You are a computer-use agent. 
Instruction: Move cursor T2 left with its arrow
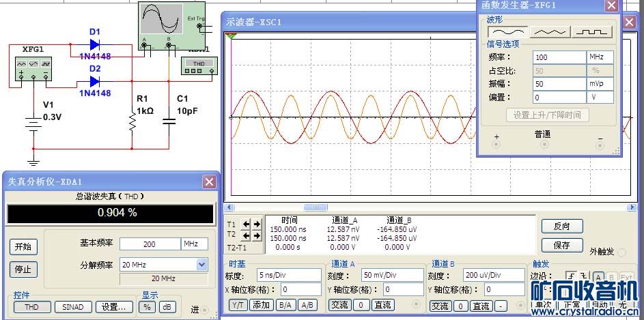(246, 235)
